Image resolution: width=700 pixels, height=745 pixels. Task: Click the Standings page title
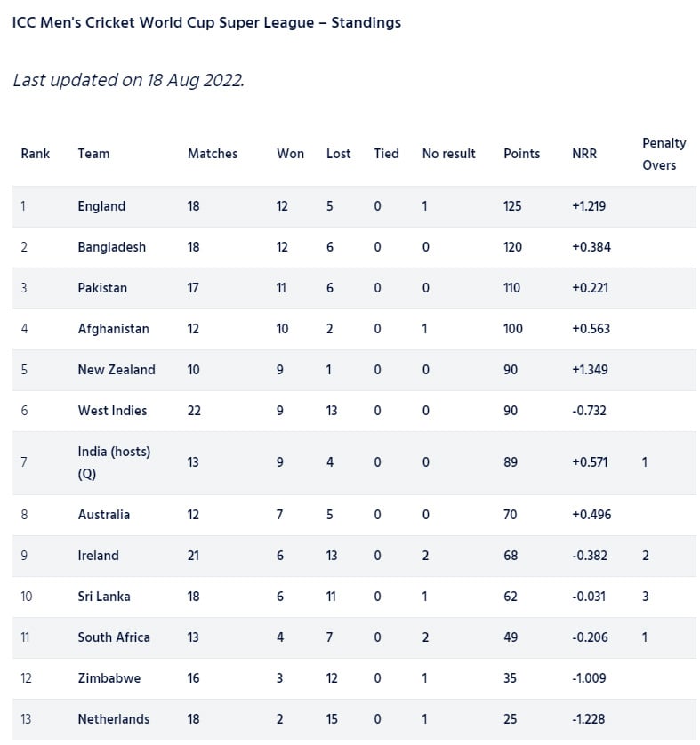[206, 22]
